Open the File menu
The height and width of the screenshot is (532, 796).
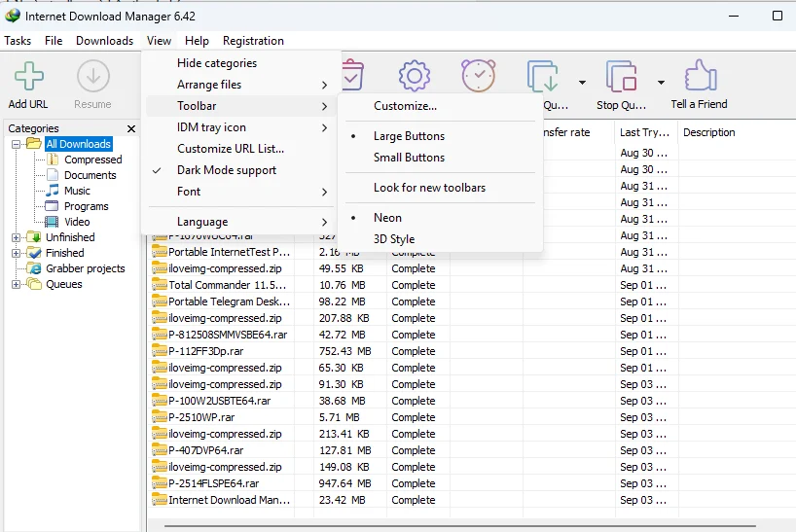point(54,41)
